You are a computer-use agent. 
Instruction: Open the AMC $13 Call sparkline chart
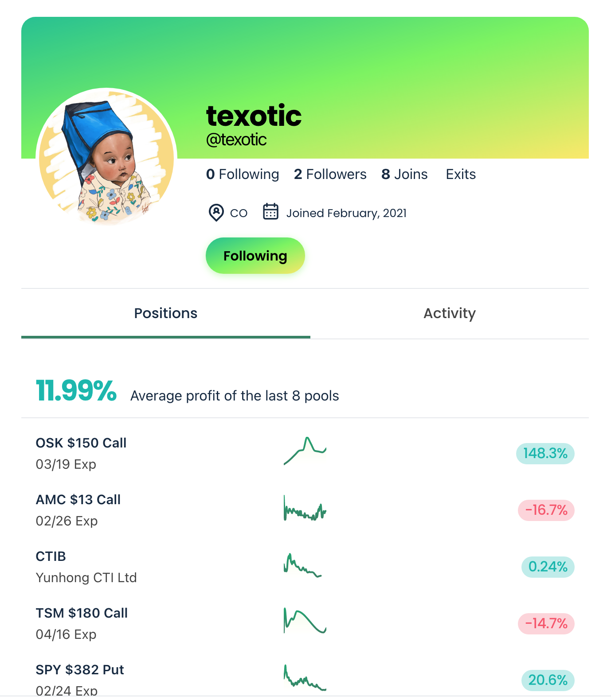pos(305,509)
